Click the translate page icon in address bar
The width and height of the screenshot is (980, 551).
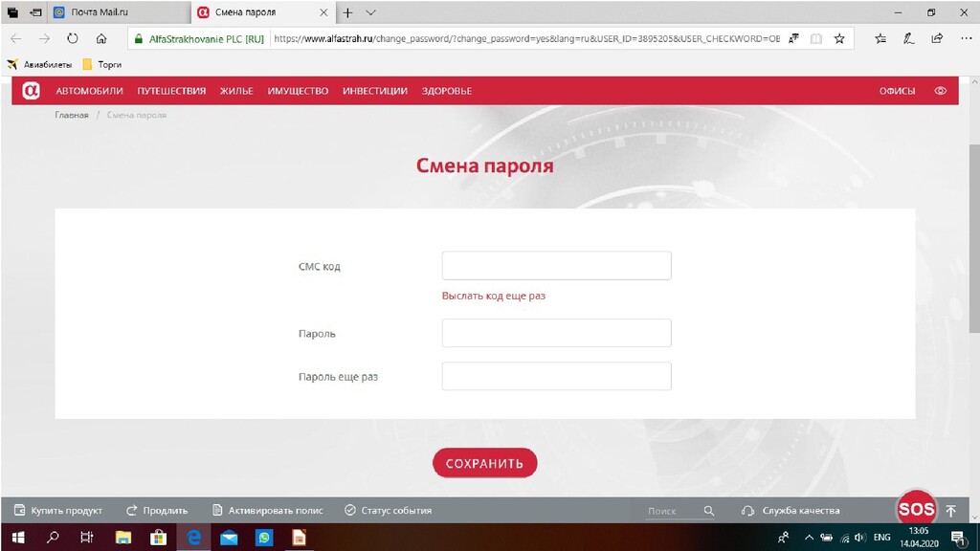(793, 38)
